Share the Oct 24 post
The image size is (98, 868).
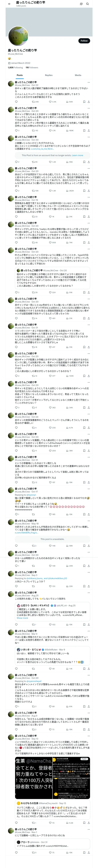89,428
